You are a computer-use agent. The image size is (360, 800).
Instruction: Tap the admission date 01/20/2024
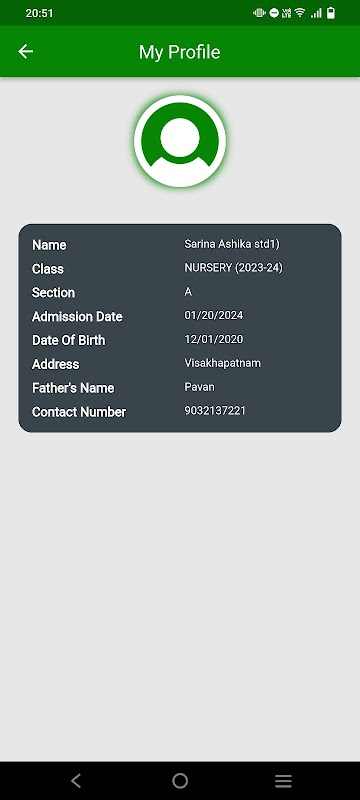[x=214, y=315]
